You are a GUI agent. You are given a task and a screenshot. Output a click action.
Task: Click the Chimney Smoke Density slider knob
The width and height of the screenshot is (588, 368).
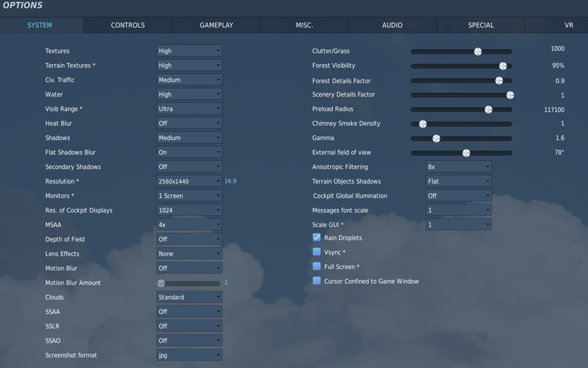pyautogui.click(x=423, y=124)
